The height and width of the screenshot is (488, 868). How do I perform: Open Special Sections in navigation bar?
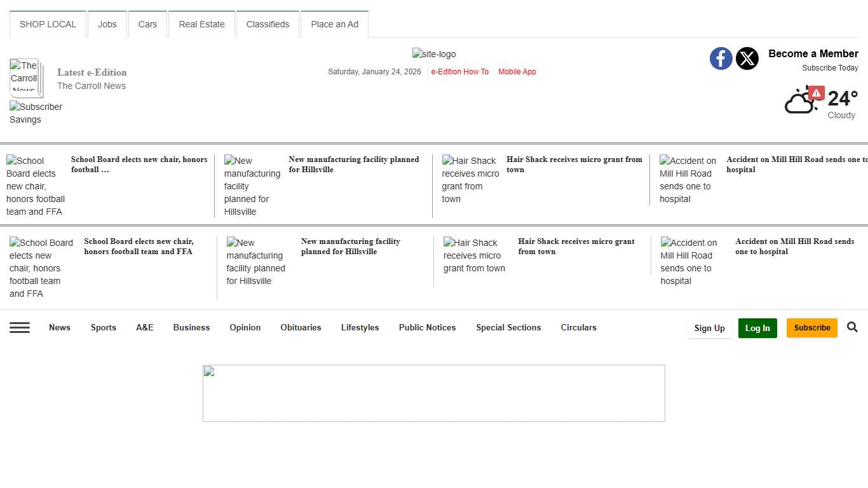508,327
